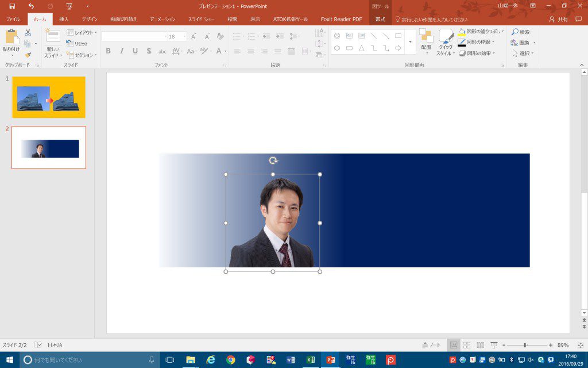The height and width of the screenshot is (368, 588).
Task: Click the Save floppy disk icon
Action: coord(12,6)
